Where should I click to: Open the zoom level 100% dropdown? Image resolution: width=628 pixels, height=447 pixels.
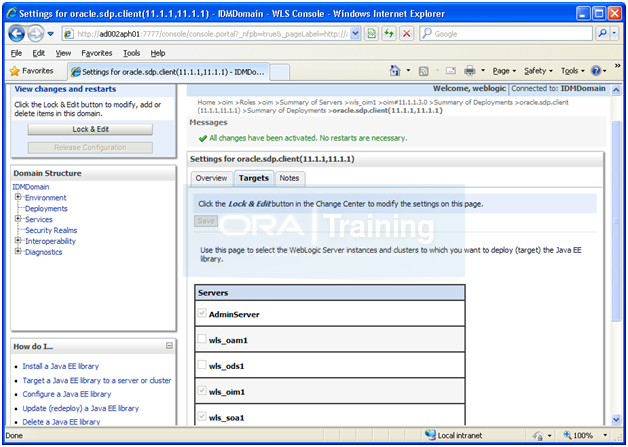coord(605,435)
